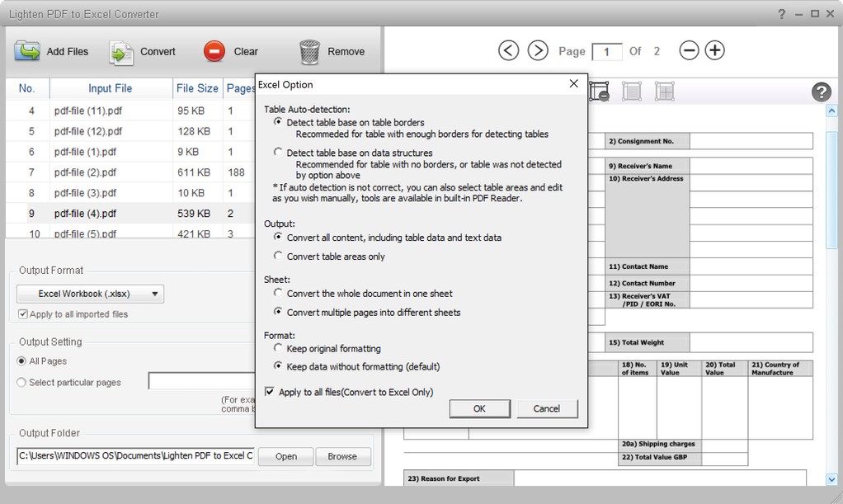Click the particular pages input field
This screenshot has height=504, width=843.
click(201, 381)
